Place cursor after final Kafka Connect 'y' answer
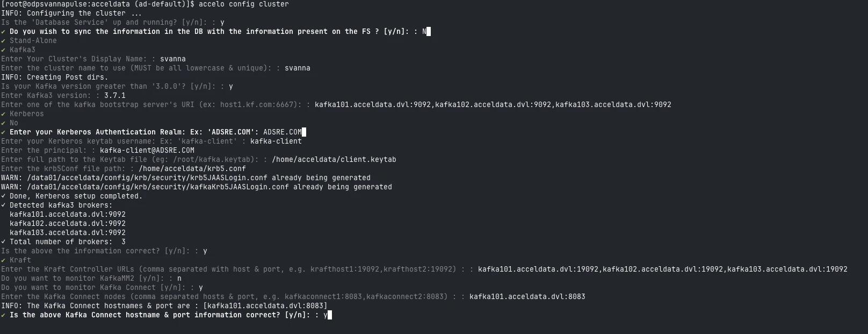This screenshot has width=868, height=334. point(330,315)
